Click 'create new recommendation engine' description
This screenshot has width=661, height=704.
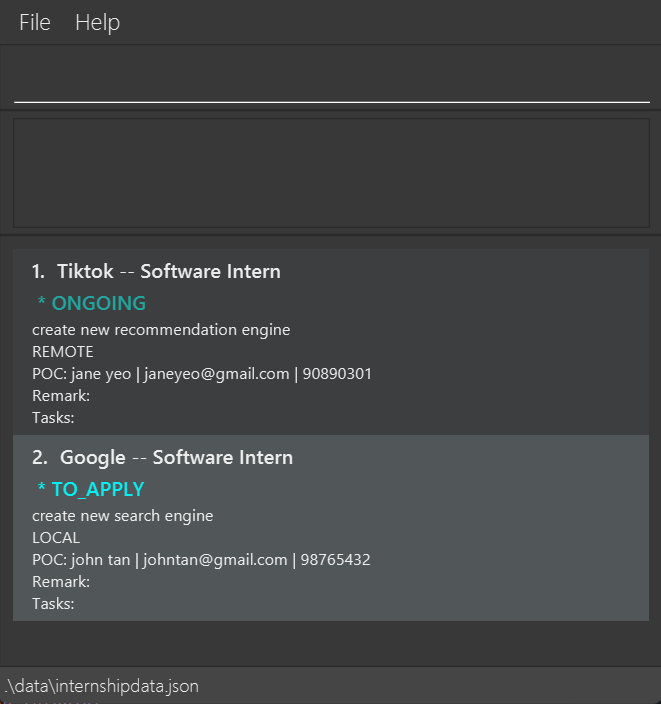click(x=161, y=329)
